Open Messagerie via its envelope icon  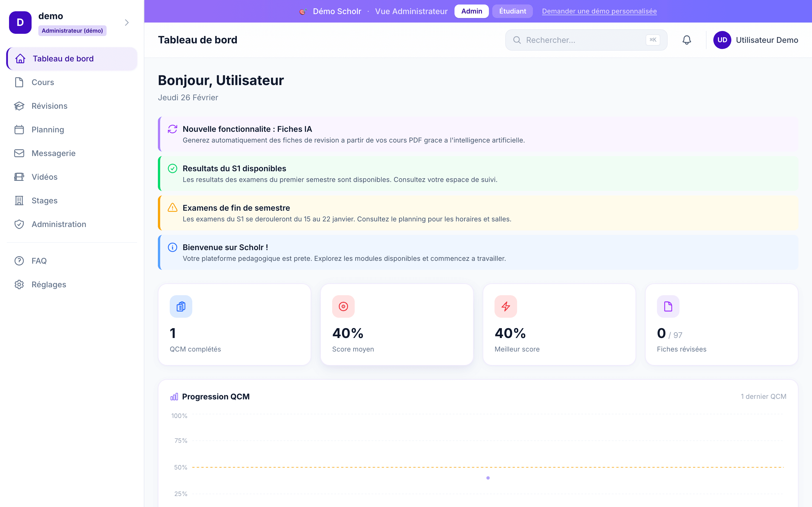coord(19,153)
